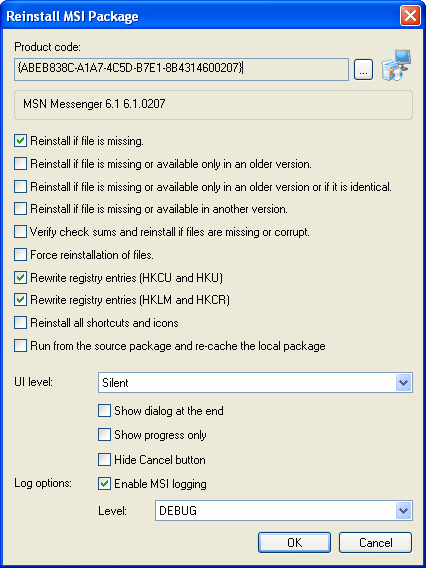Screen dimensions: 426x568
Task: Uncheck Rewrite registry entries HKLM and HKCR
Action: tap(21, 300)
